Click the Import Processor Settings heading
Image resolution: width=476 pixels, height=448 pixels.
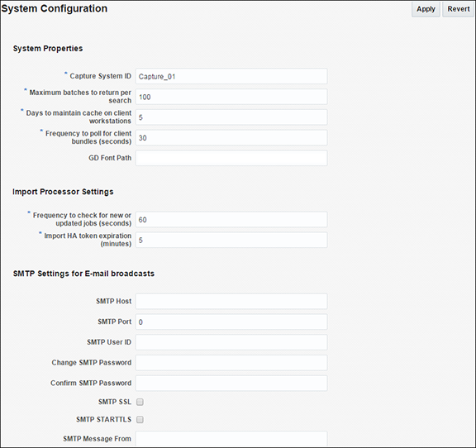point(63,192)
